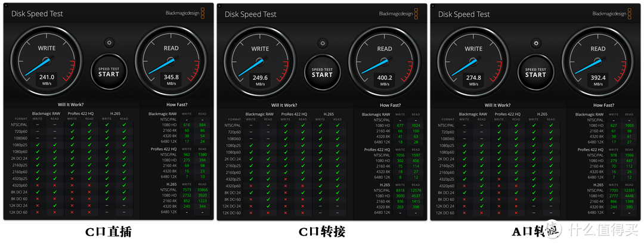644x245 pixels.
Task: Click the READ gauge reading 400.2
Action: [385, 62]
